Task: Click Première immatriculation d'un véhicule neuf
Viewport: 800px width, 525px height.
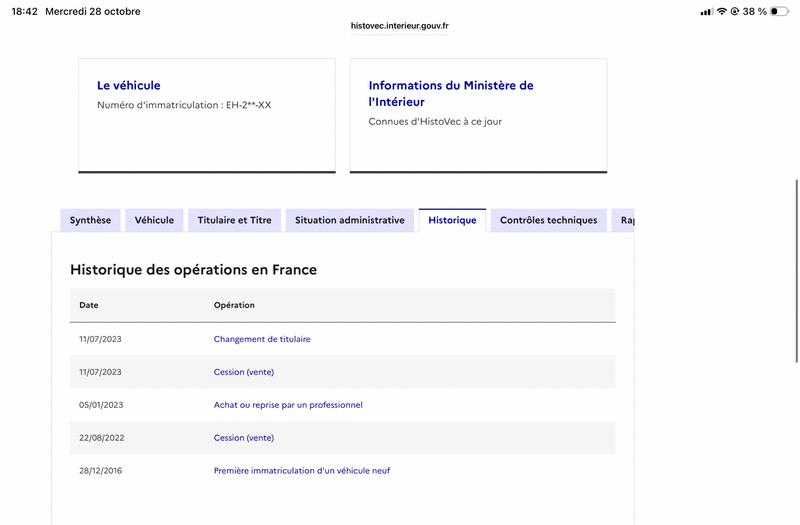Action: (302, 470)
